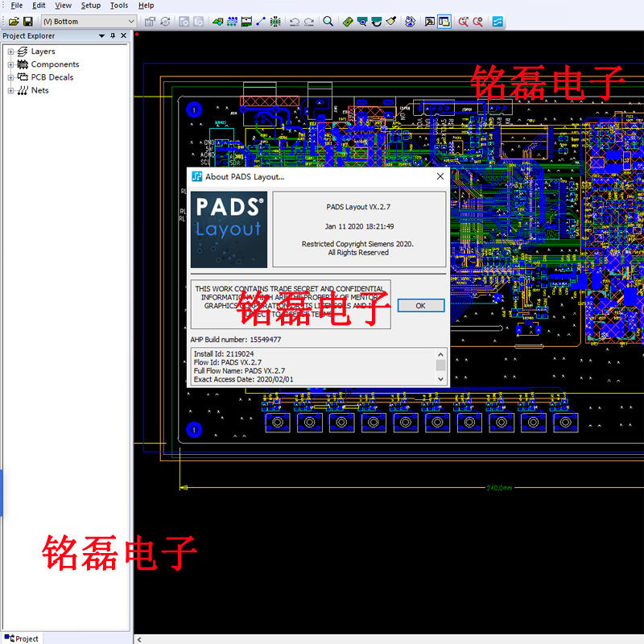Switch to the Project tab at bottom
The height and width of the screenshot is (644, 644).
point(22,638)
